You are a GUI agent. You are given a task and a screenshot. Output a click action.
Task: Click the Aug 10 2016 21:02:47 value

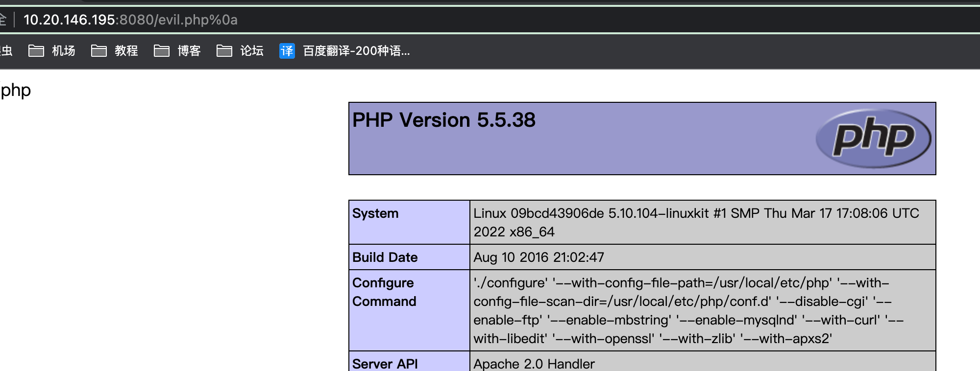click(539, 257)
